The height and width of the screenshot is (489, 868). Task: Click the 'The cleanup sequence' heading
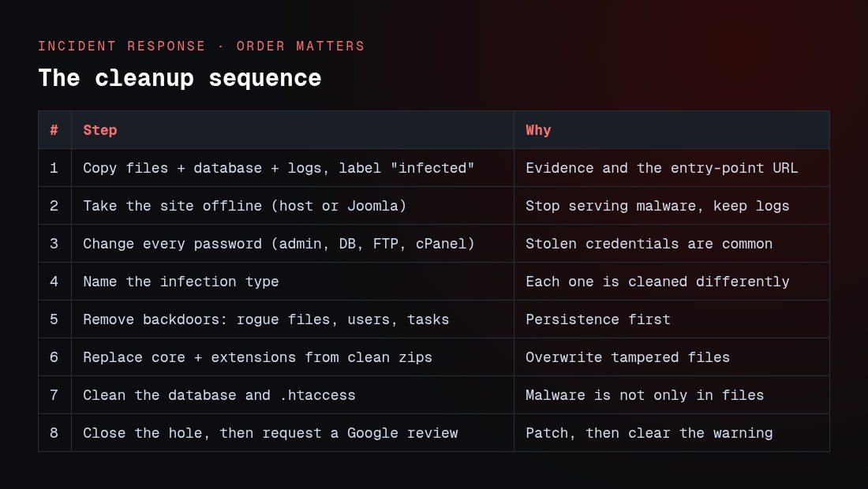point(179,78)
